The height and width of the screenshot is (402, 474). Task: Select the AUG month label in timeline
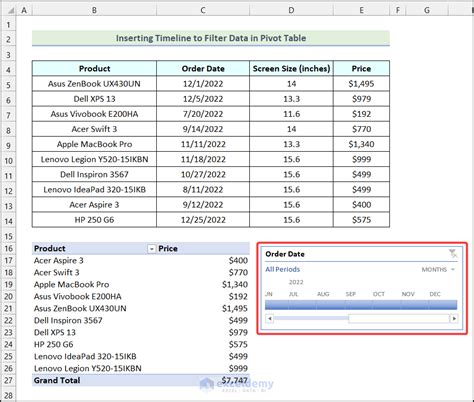[x=323, y=294]
